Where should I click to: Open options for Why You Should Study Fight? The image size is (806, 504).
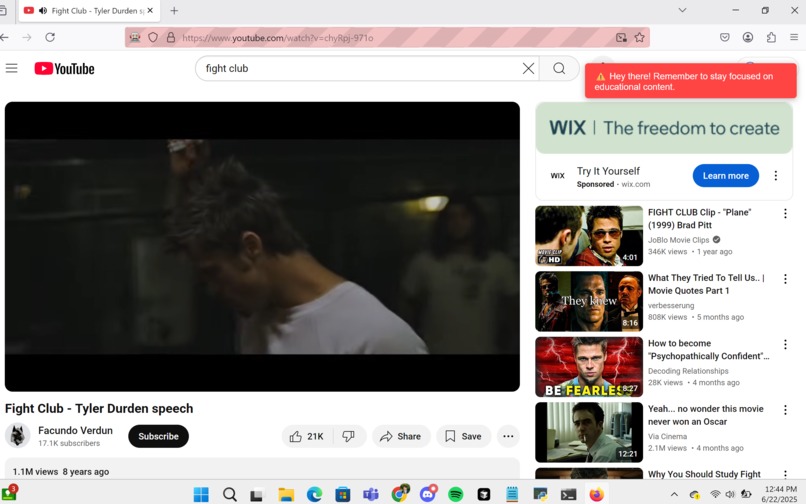(785, 474)
